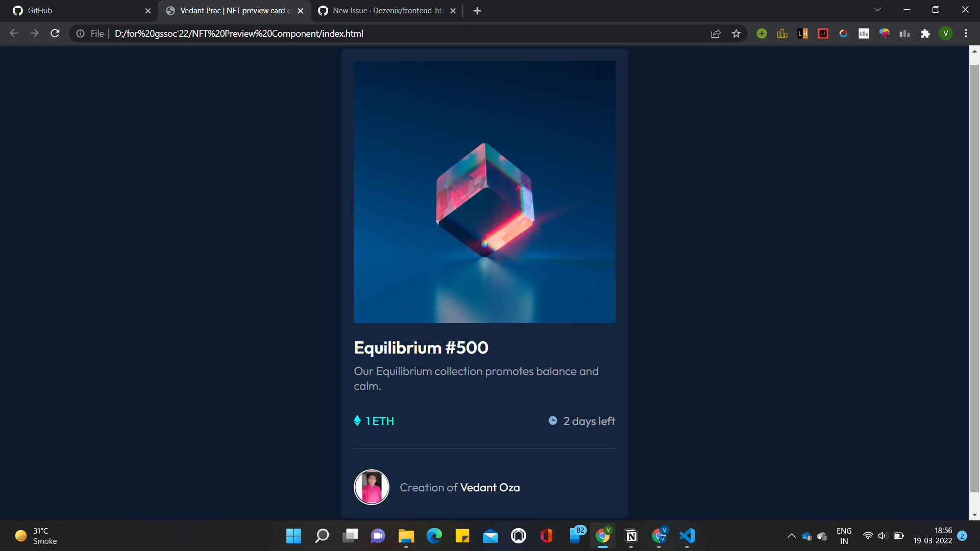Click the Vedant Oza creator name
This screenshot has width=980, height=551.
coord(489,488)
